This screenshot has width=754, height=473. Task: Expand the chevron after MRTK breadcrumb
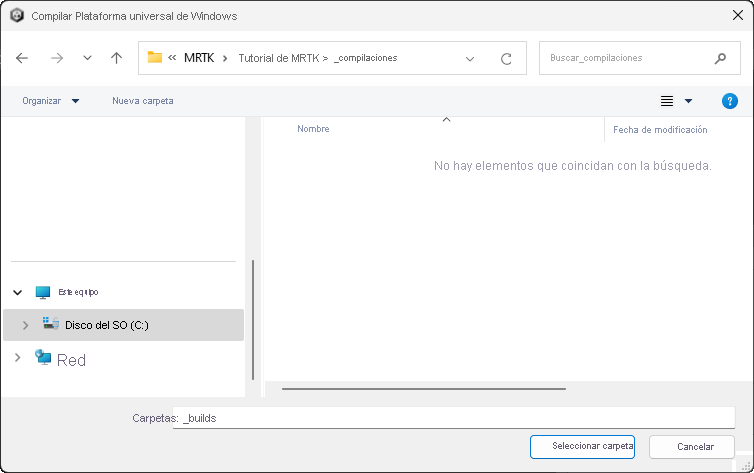point(225,59)
